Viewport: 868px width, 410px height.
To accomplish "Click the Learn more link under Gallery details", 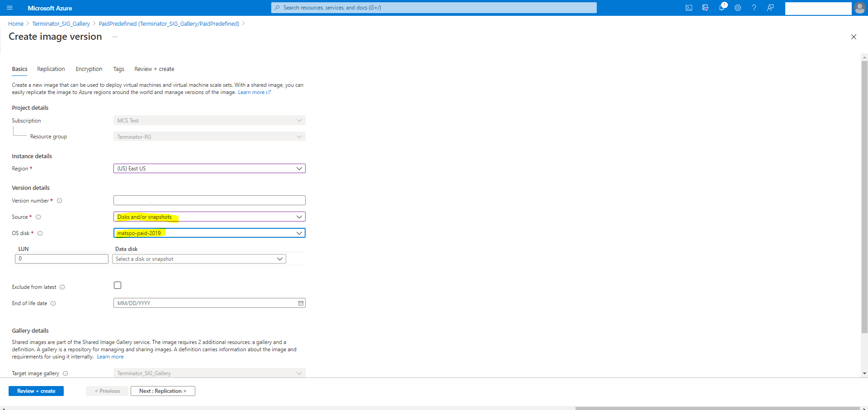I will (110, 356).
